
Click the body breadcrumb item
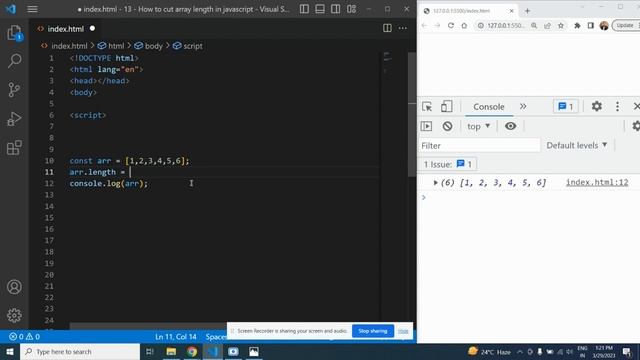pyautogui.click(x=149, y=46)
